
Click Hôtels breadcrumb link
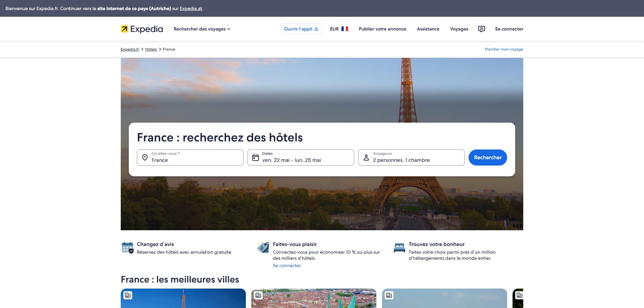151,49
